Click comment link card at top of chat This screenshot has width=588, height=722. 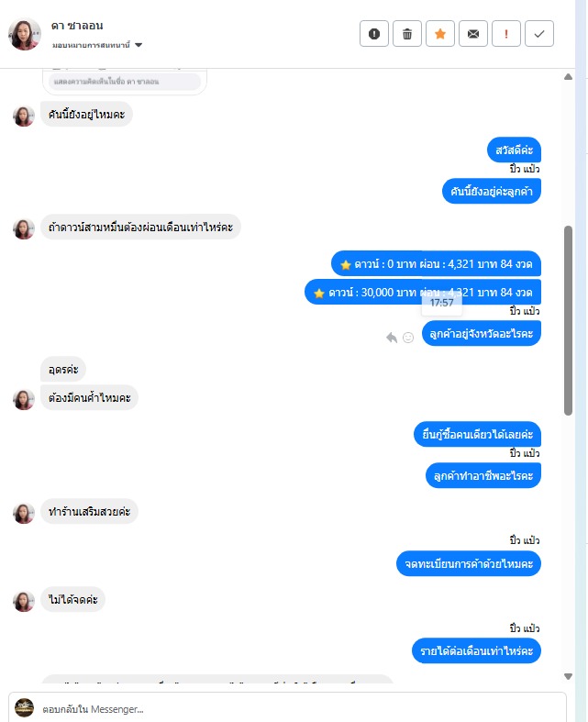point(125,82)
